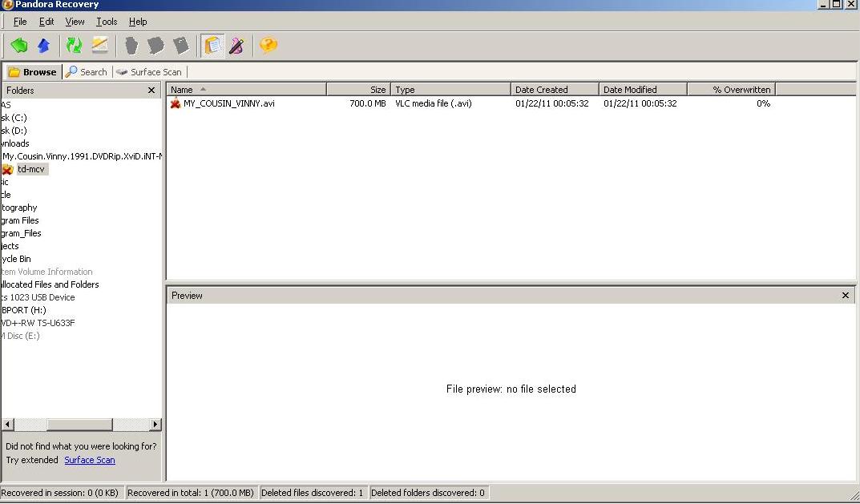The height and width of the screenshot is (504, 860).
Task: Click the folder tree right scroll arrow
Action: [x=155, y=424]
